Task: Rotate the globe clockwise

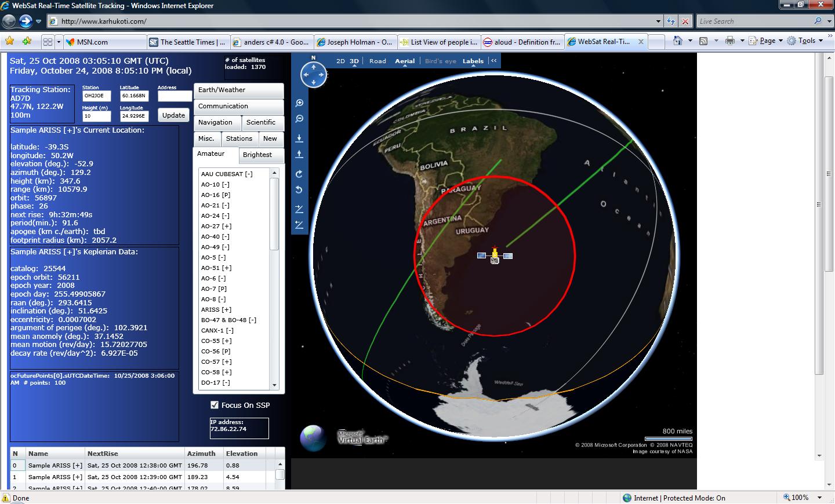Action: pyautogui.click(x=299, y=174)
